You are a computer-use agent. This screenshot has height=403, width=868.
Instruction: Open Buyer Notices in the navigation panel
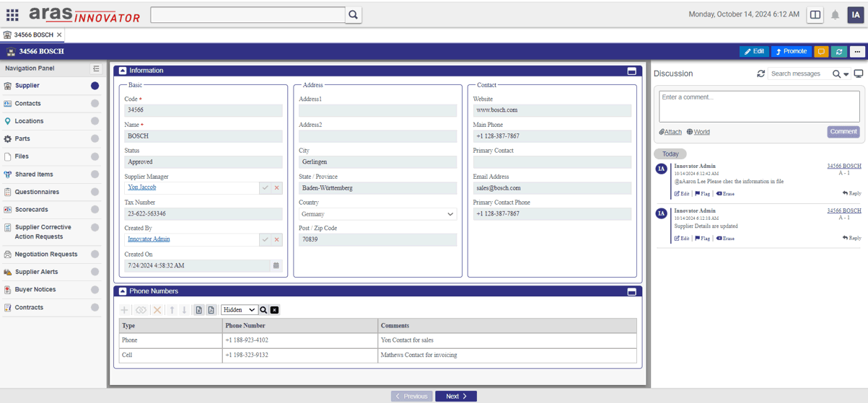pyautogui.click(x=35, y=289)
